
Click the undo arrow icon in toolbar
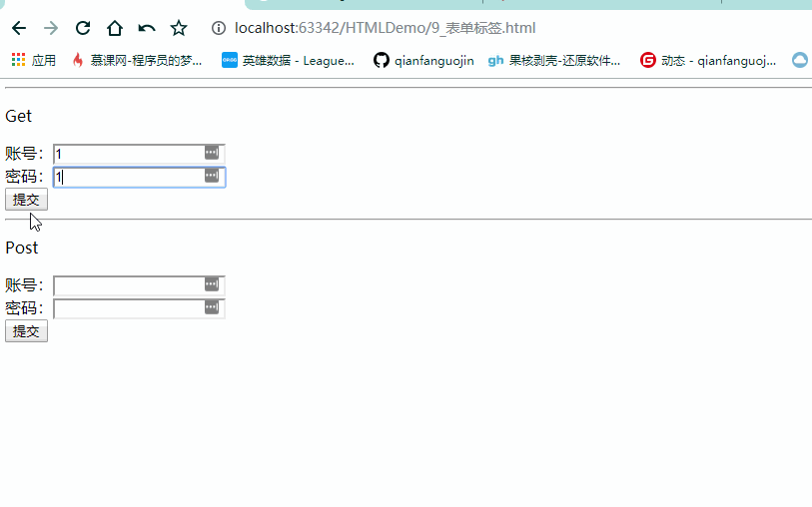click(147, 28)
